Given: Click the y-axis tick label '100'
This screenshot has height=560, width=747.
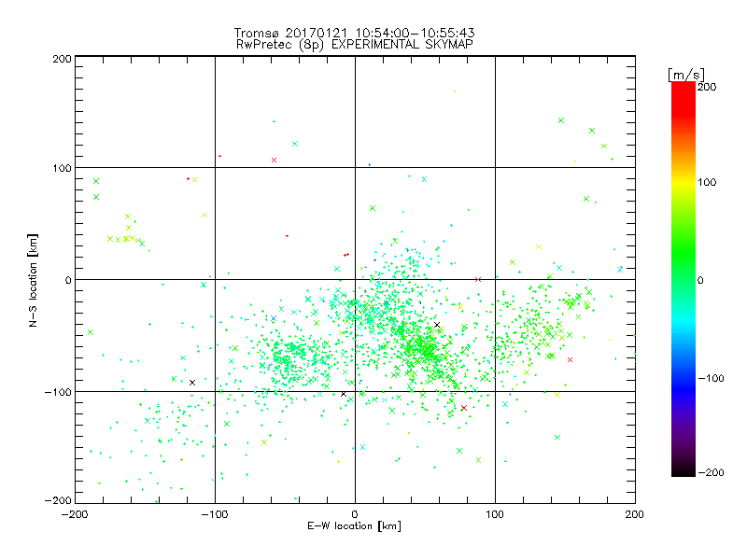Looking at the screenshot, I should click(x=62, y=168).
